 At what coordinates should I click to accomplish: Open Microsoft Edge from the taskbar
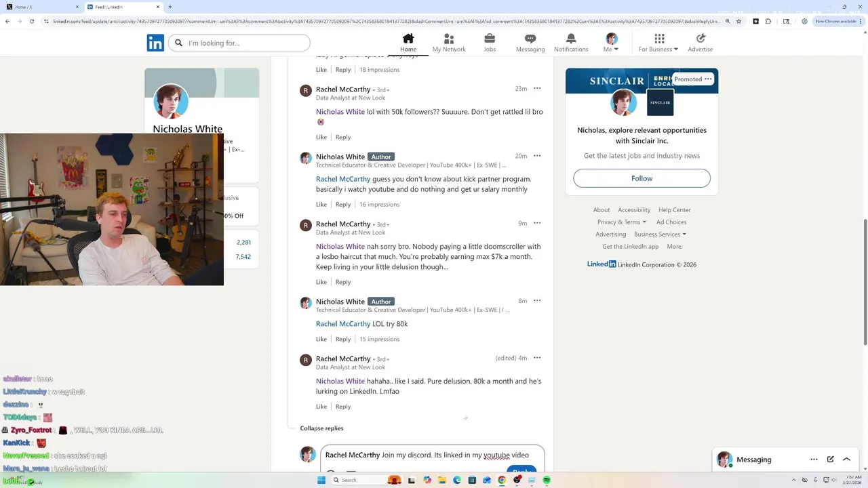(x=457, y=480)
